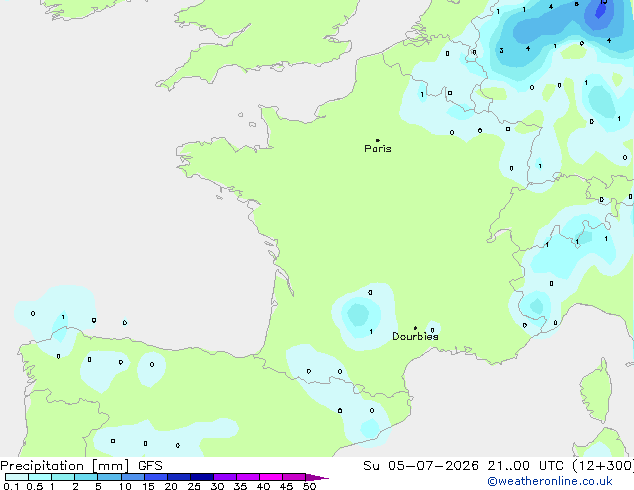The height and width of the screenshot is (490, 634).
Task: Click the legend arrow tip beyond 50
Action: (318, 477)
